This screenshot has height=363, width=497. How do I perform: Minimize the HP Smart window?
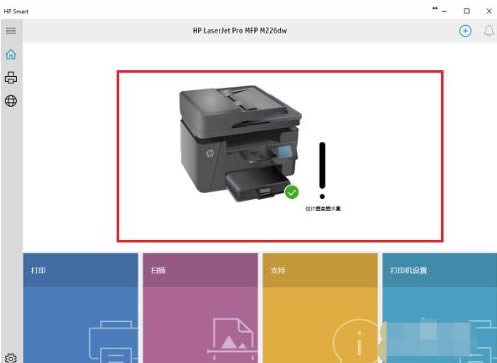coord(444,11)
